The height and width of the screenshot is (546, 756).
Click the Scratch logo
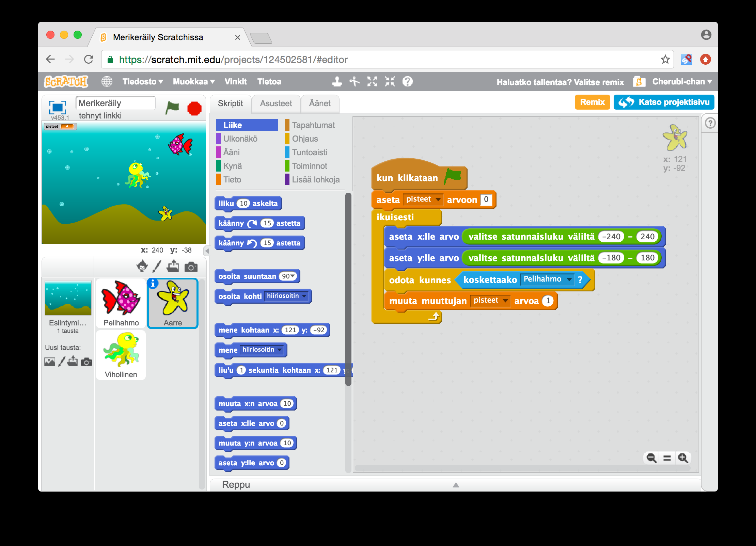pos(66,82)
